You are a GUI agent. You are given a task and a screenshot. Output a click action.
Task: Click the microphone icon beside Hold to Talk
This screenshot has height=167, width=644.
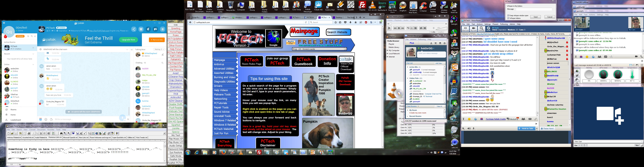click(474, 128)
